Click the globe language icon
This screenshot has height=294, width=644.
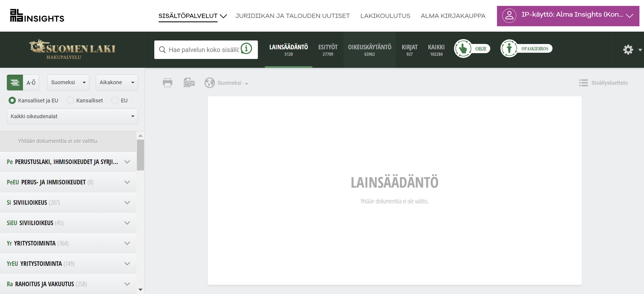210,83
